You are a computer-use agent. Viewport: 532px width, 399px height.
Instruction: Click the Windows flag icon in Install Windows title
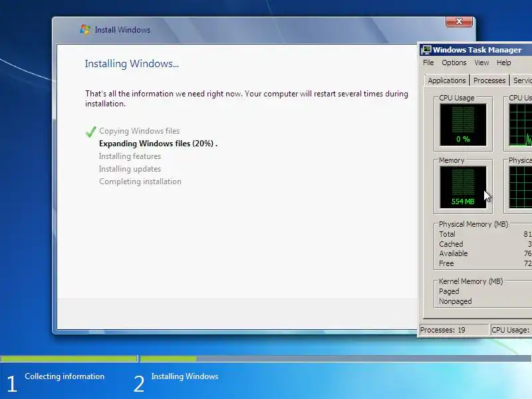click(x=85, y=29)
